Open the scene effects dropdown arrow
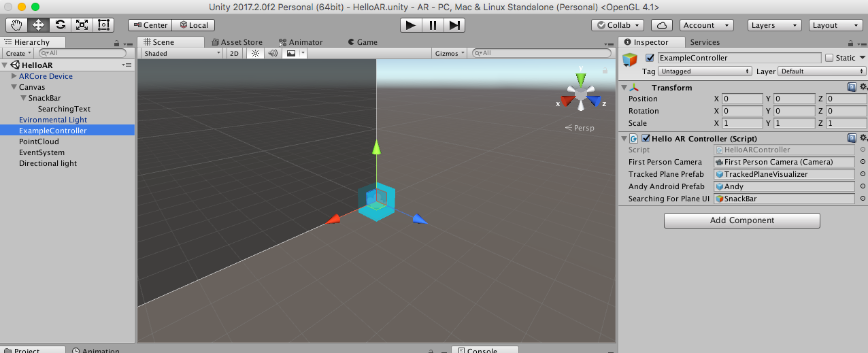 point(303,53)
